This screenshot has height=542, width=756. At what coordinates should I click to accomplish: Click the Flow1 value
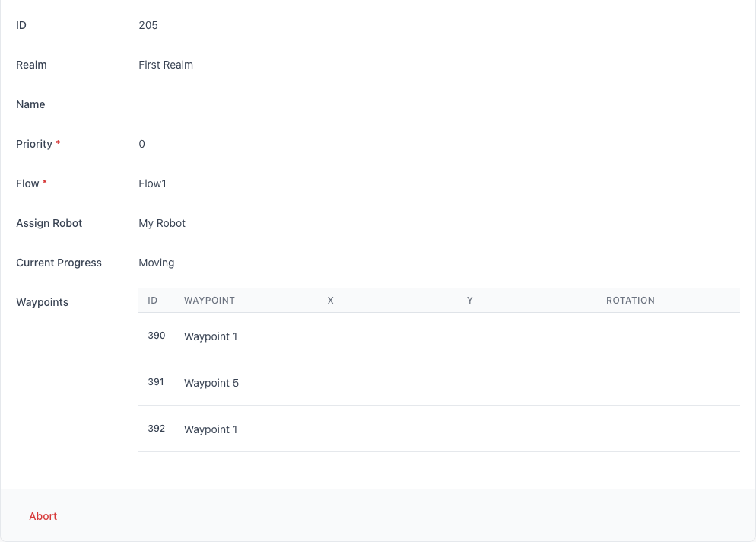[151, 183]
